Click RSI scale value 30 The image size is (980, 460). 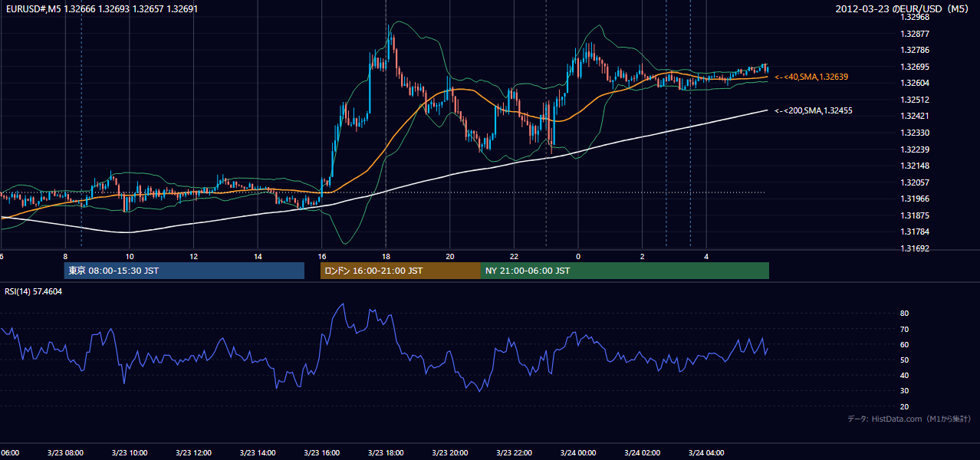[x=904, y=391]
